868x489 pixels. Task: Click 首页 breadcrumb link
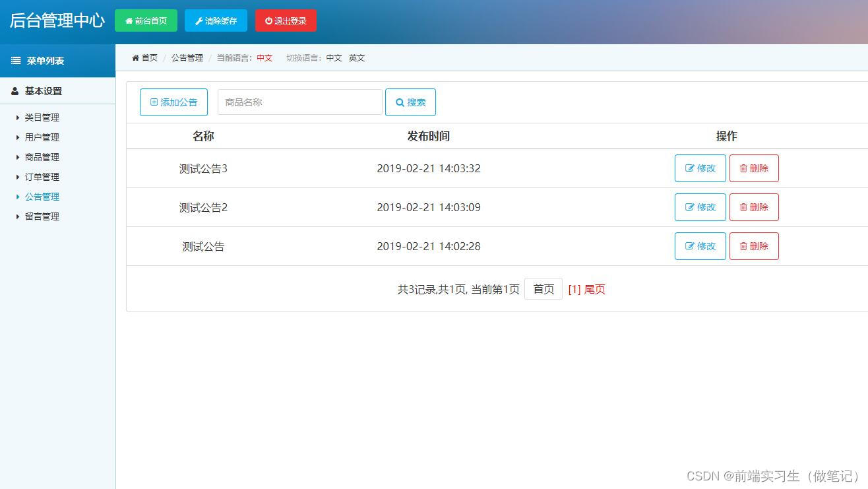coord(150,58)
